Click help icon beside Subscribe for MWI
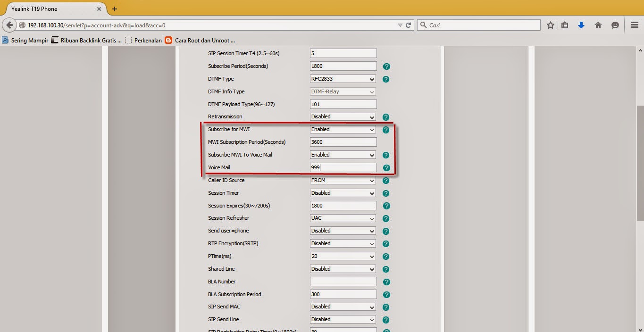This screenshot has height=332, width=644. tap(386, 130)
